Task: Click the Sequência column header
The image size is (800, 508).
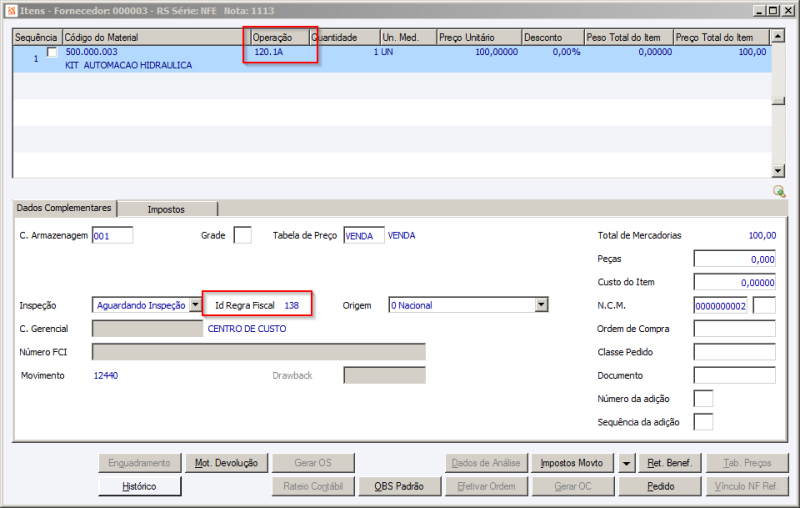Action: click(37, 37)
